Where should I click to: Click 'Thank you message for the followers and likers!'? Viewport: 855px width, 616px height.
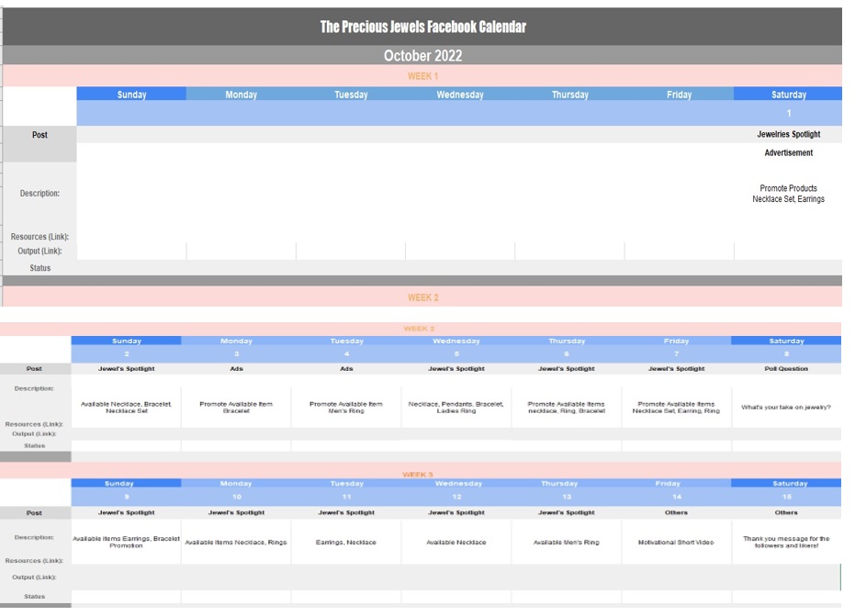point(786,542)
